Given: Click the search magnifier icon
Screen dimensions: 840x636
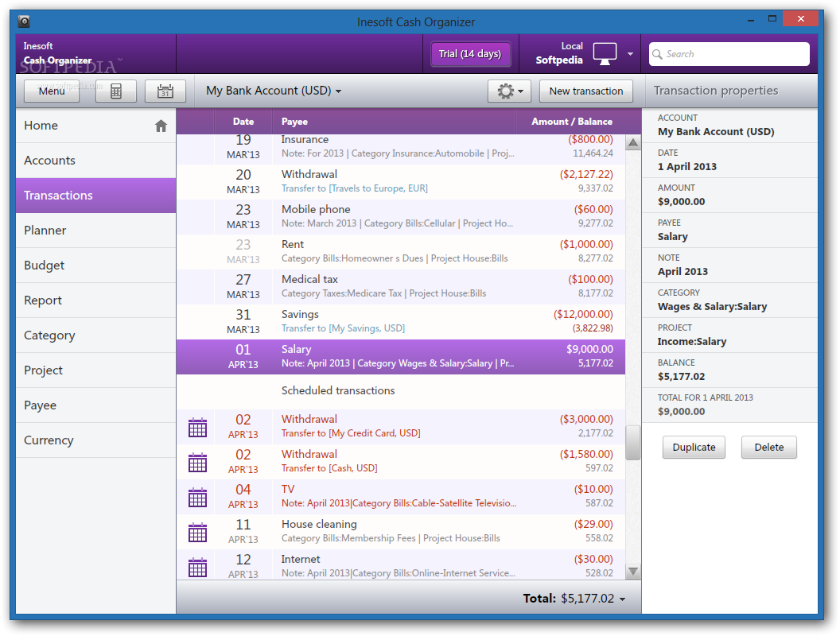Looking at the screenshot, I should pyautogui.click(x=657, y=54).
